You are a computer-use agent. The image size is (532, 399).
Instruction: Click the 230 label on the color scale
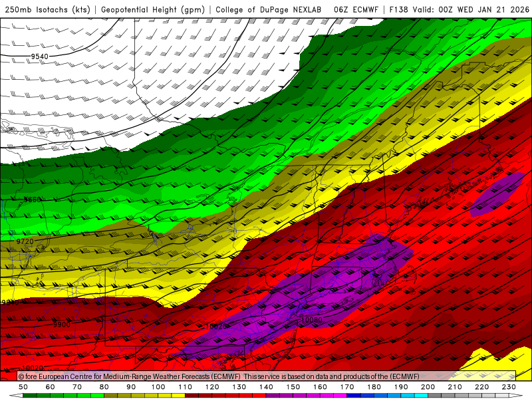tap(509, 387)
